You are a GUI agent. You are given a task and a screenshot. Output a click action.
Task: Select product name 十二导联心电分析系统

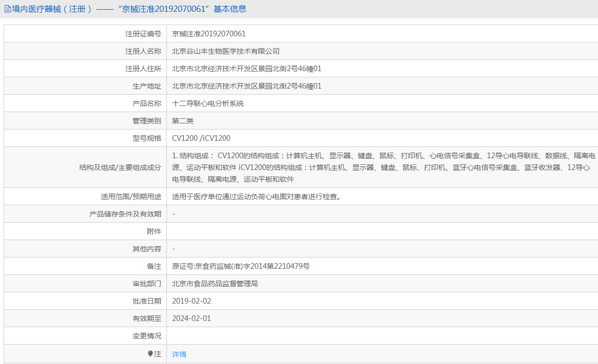pyautogui.click(x=208, y=103)
